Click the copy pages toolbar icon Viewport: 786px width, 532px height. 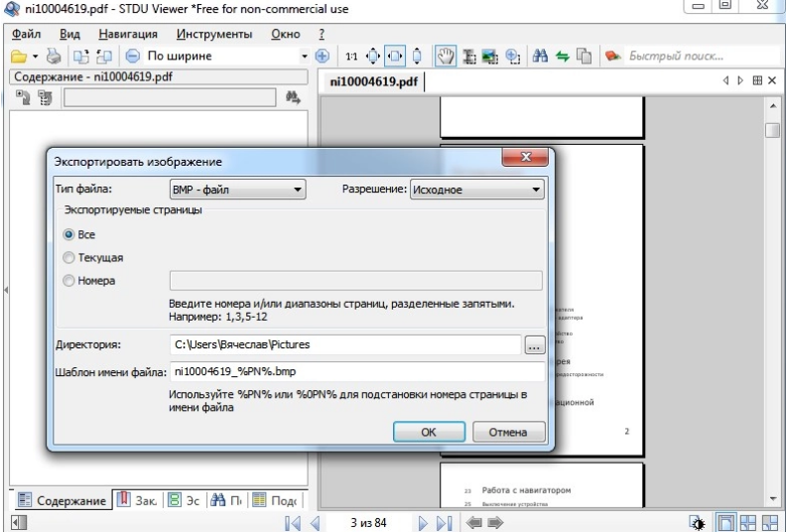(584, 57)
